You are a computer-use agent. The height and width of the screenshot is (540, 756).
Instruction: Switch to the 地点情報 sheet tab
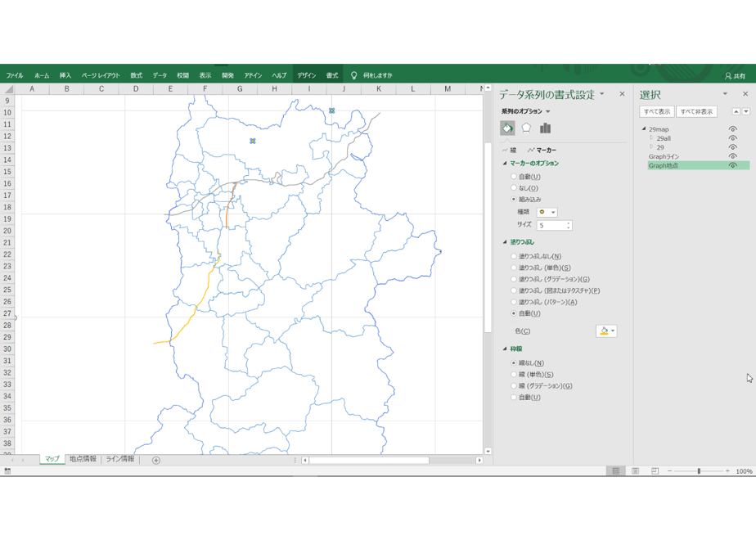[x=83, y=459]
